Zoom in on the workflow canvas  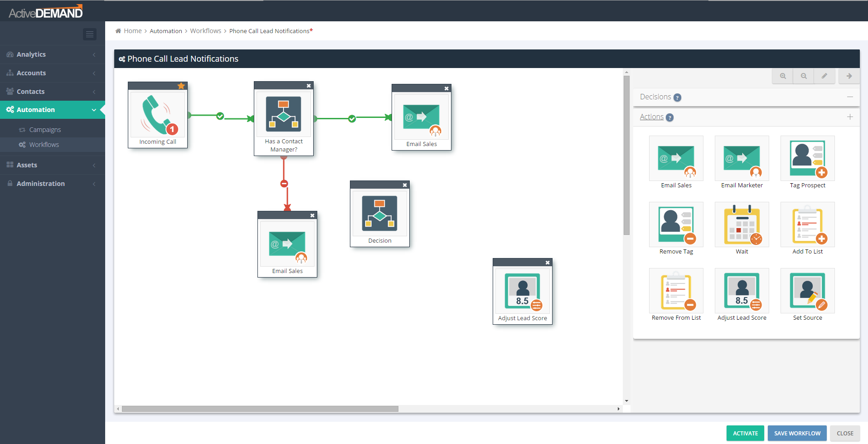point(783,76)
